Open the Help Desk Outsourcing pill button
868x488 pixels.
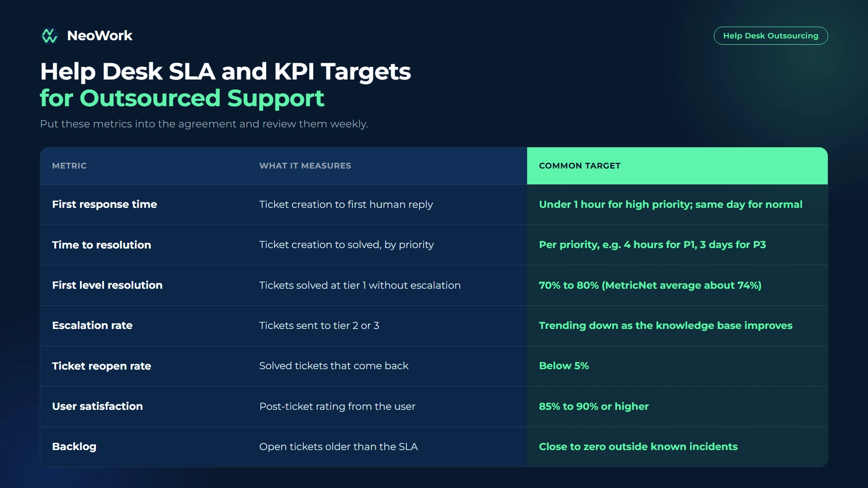tap(770, 36)
